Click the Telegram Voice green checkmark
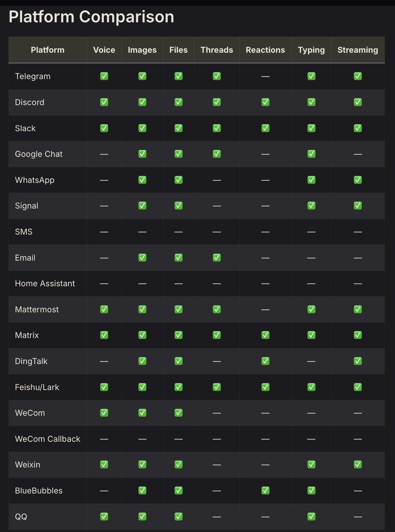Viewport: 395px width, 532px height. (104, 76)
